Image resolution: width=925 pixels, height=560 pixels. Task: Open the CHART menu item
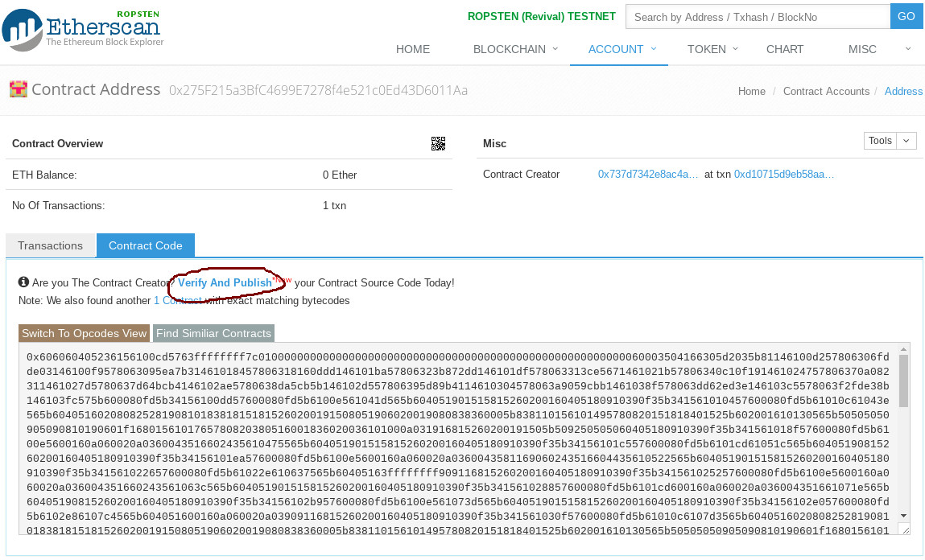[785, 50]
